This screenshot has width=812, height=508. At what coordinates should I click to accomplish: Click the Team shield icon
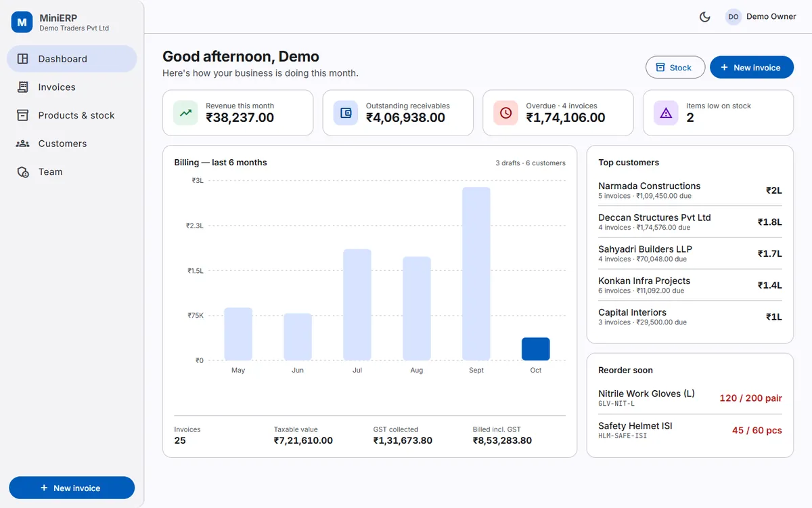[x=23, y=172]
